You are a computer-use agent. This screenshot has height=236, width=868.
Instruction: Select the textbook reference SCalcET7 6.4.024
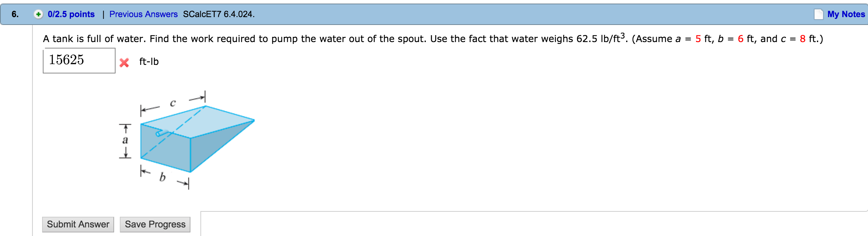point(219,15)
